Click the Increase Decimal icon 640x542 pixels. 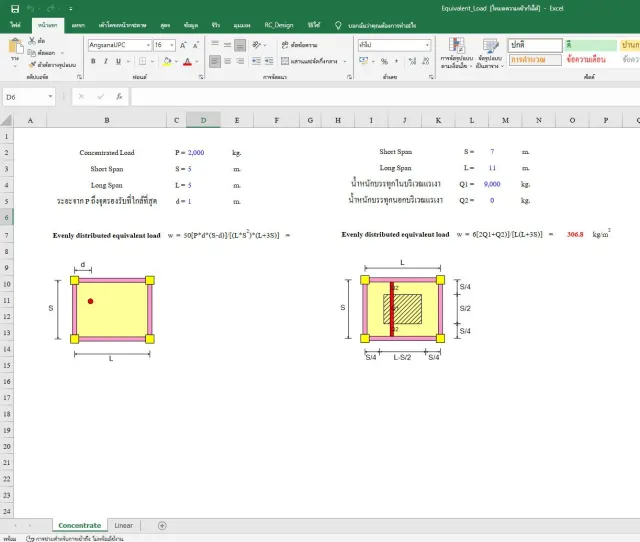(x=412, y=61)
